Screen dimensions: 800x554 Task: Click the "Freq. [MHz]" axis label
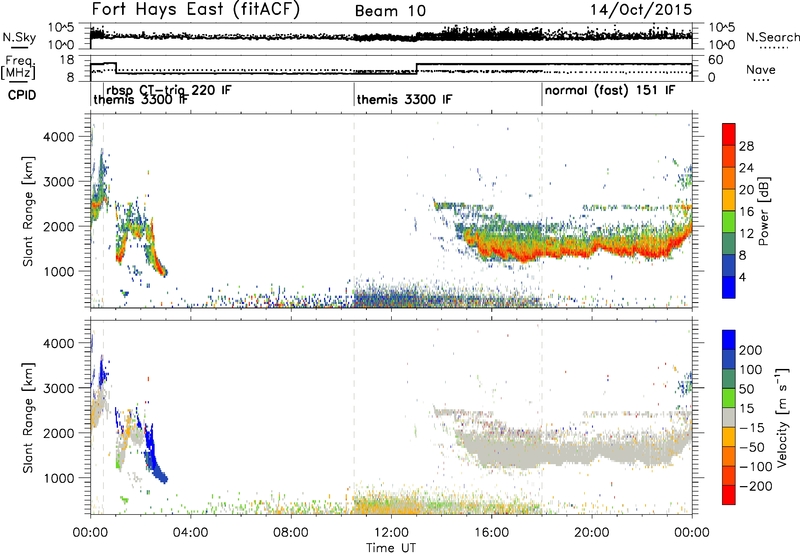point(19,68)
